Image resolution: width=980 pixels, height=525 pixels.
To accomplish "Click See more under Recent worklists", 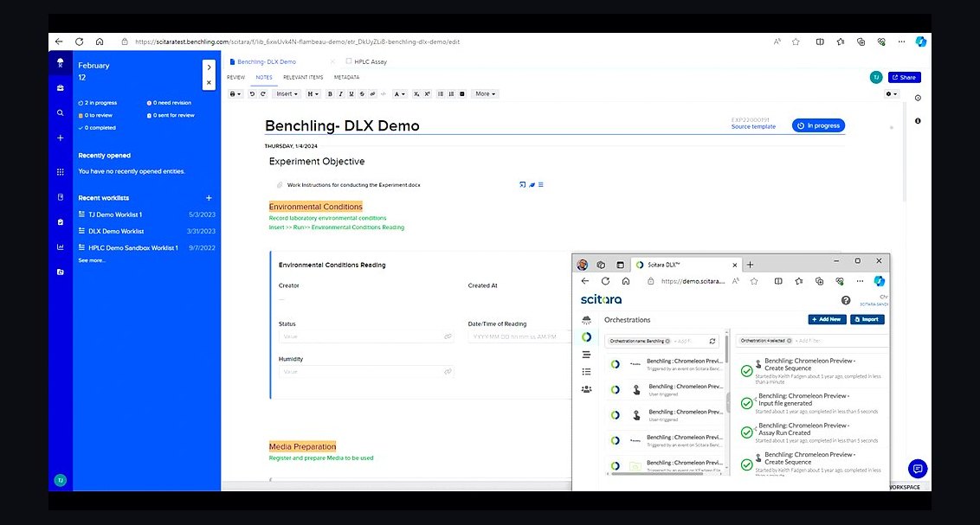I will pyautogui.click(x=92, y=260).
